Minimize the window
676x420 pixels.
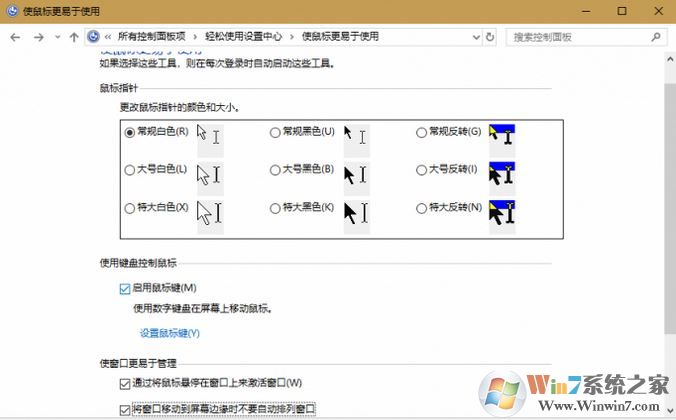pos(586,11)
